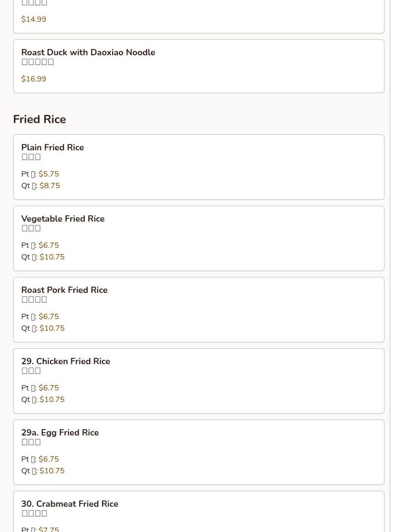Select the Fried Rice section heading
Screen dimensions: 400x532
39,119
